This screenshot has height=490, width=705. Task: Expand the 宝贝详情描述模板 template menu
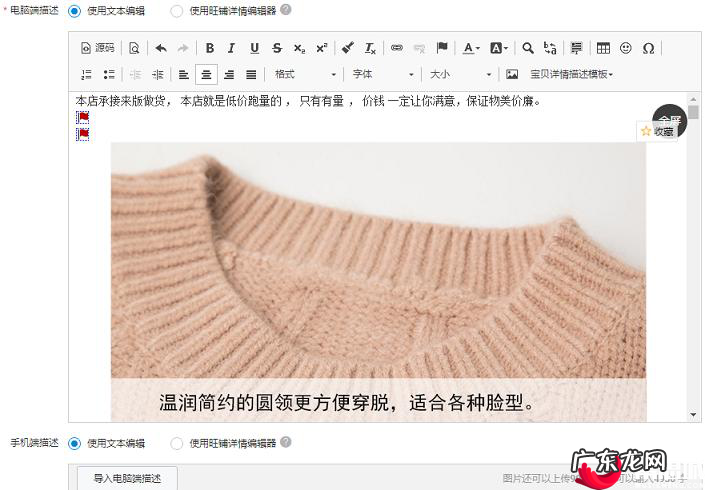[571, 74]
